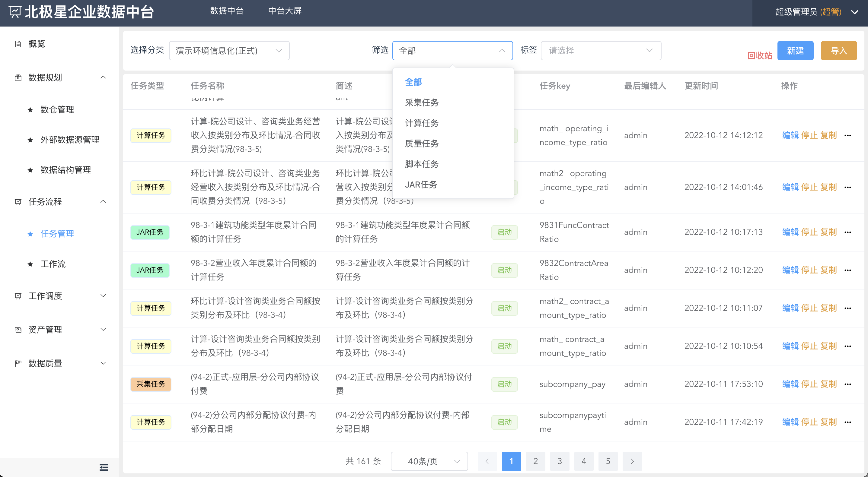Open 工作流 in the sidebar
Viewport: 868px width, 477px height.
click(53, 264)
